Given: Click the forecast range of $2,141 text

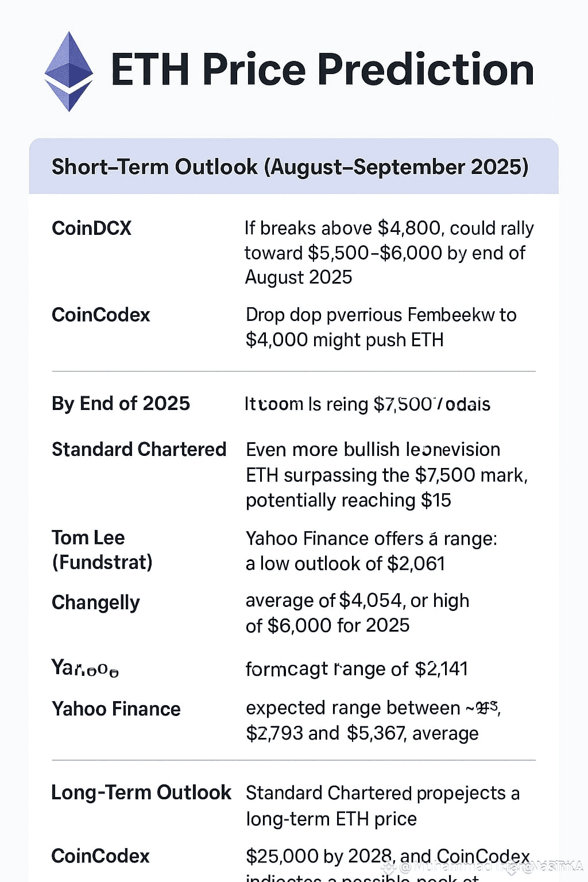Looking at the screenshot, I should (357, 668).
